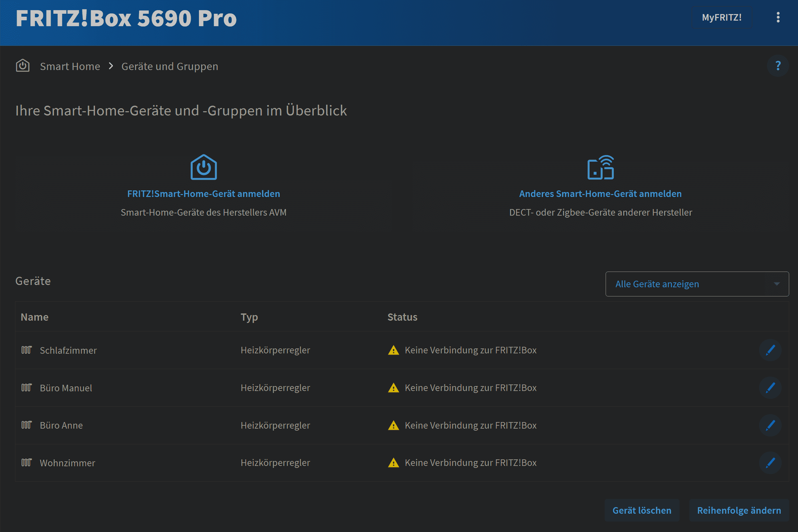Select FRITZ!Smart-Home-Gerät anmelden link
Screen dimensions: 798x532
point(204,194)
